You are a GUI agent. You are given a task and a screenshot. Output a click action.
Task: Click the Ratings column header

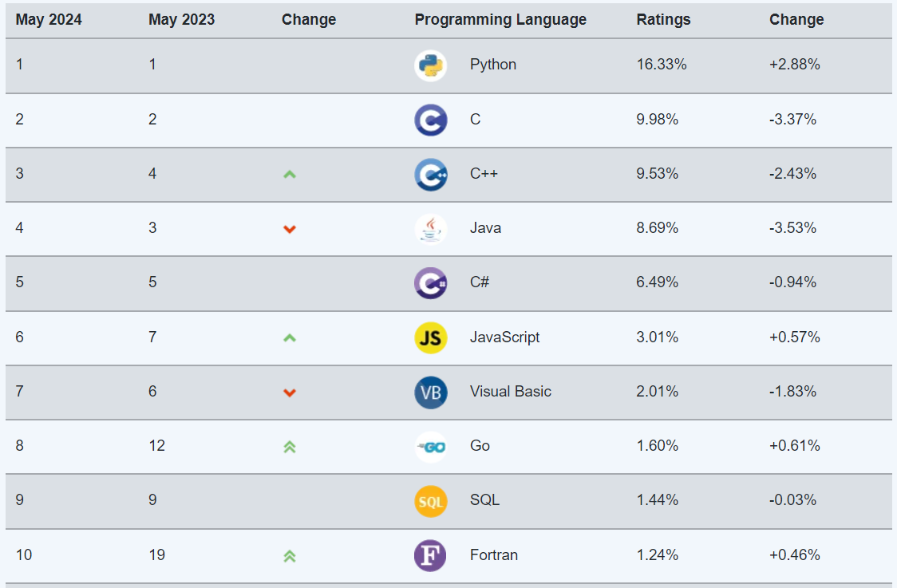pos(664,19)
